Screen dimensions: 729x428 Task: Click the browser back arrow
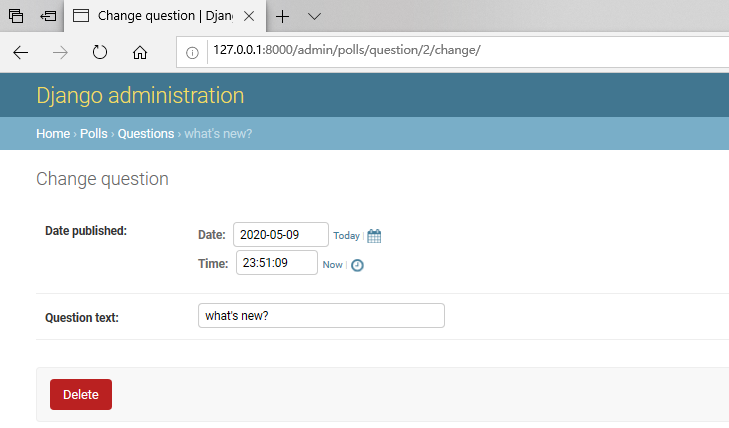click(20, 53)
